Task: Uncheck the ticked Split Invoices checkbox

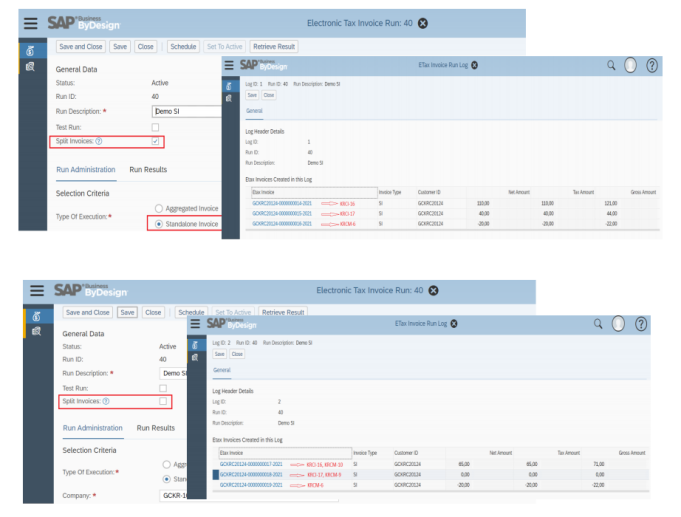Action: [155, 142]
